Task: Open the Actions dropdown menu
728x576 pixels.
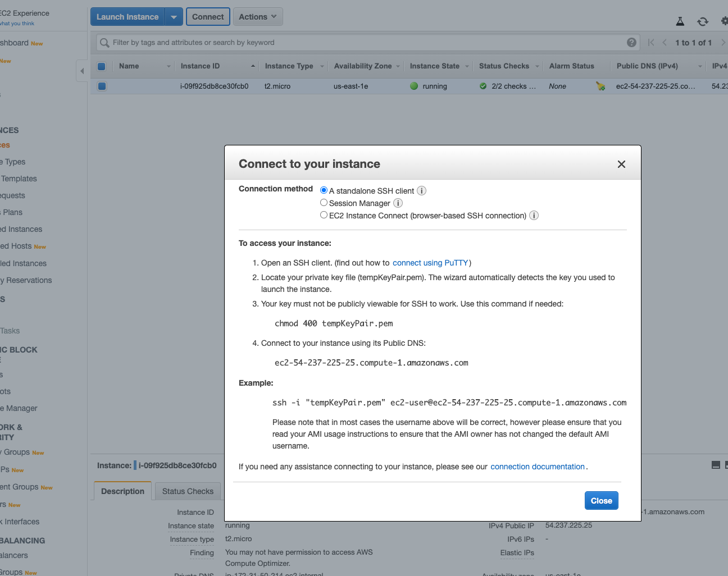Action: pos(258,17)
